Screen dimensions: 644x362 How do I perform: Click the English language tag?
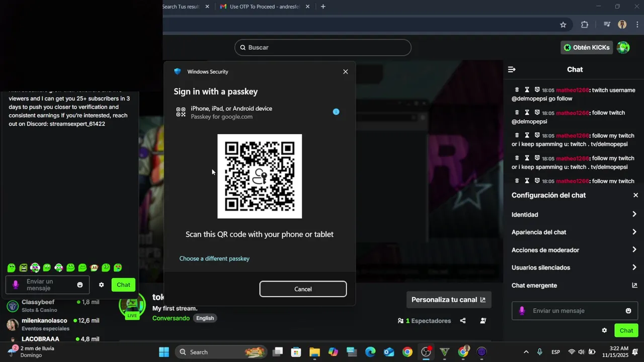pos(205,318)
